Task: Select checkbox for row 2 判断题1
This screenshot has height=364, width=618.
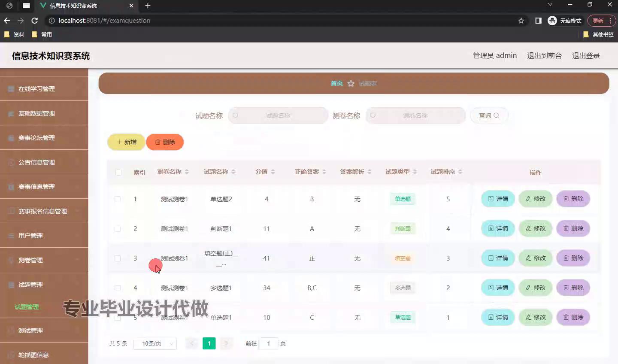Action: click(x=118, y=229)
